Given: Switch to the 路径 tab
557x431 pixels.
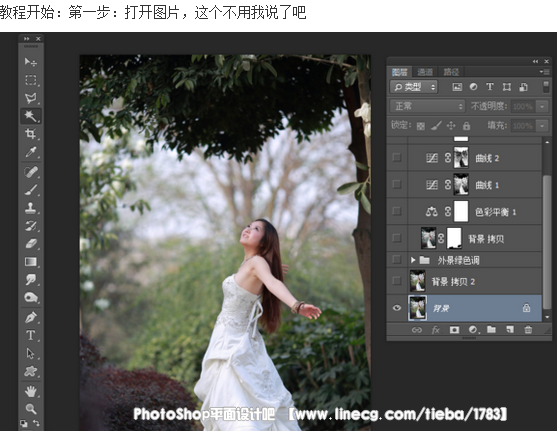Looking at the screenshot, I should [451, 72].
